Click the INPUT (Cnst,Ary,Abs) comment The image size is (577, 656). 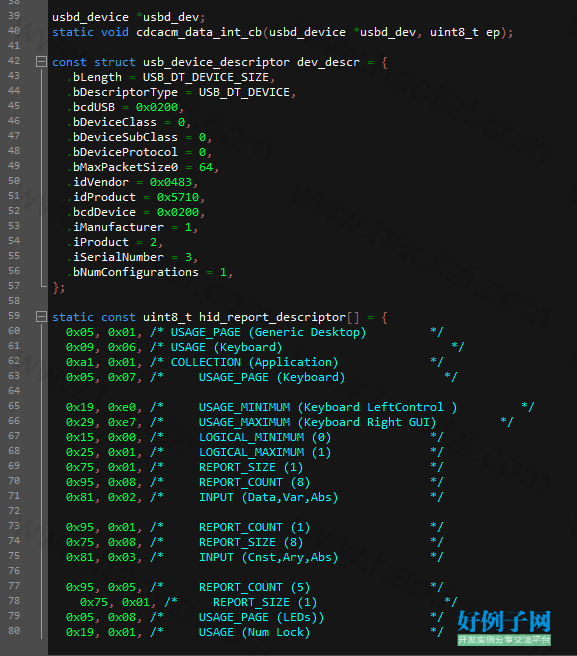(x=268, y=558)
